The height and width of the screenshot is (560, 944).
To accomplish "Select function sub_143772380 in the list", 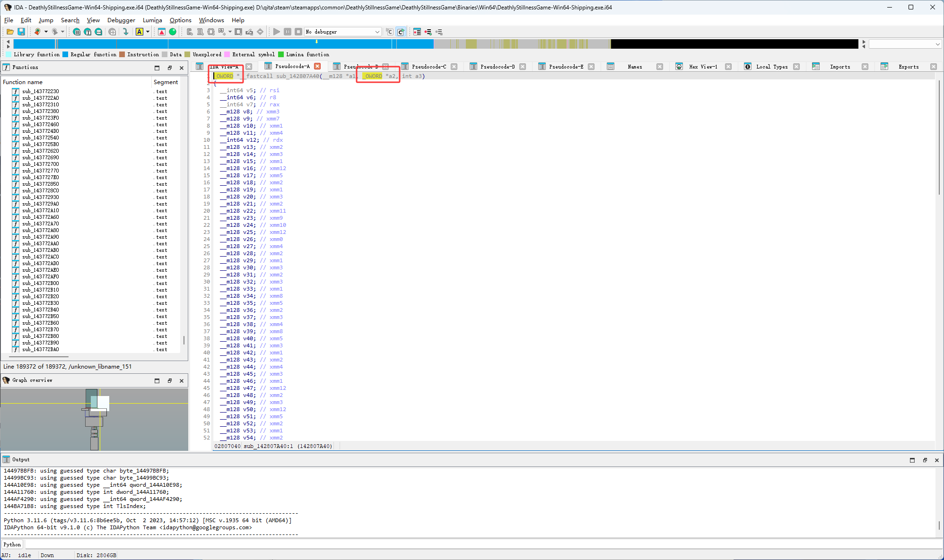I will click(x=41, y=112).
